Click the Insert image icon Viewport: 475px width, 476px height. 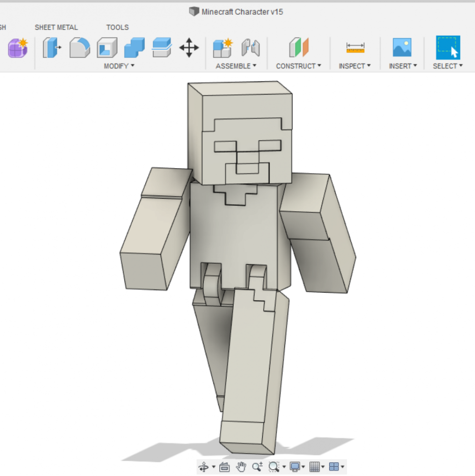[402, 48]
